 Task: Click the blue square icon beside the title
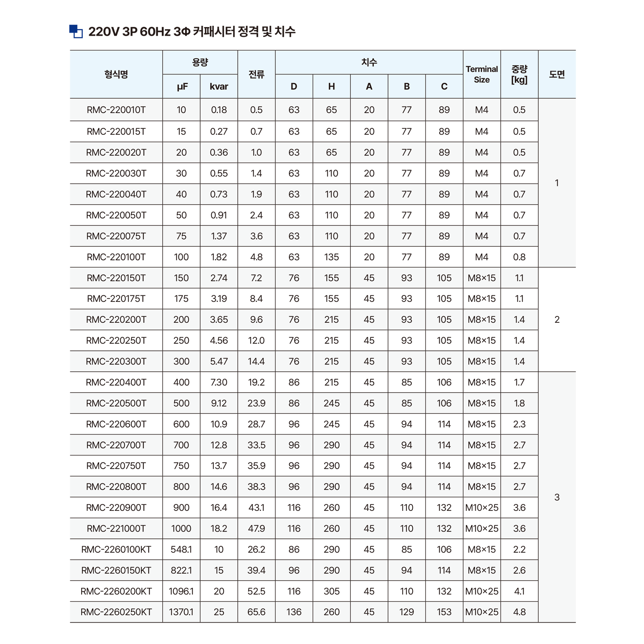coord(76,31)
